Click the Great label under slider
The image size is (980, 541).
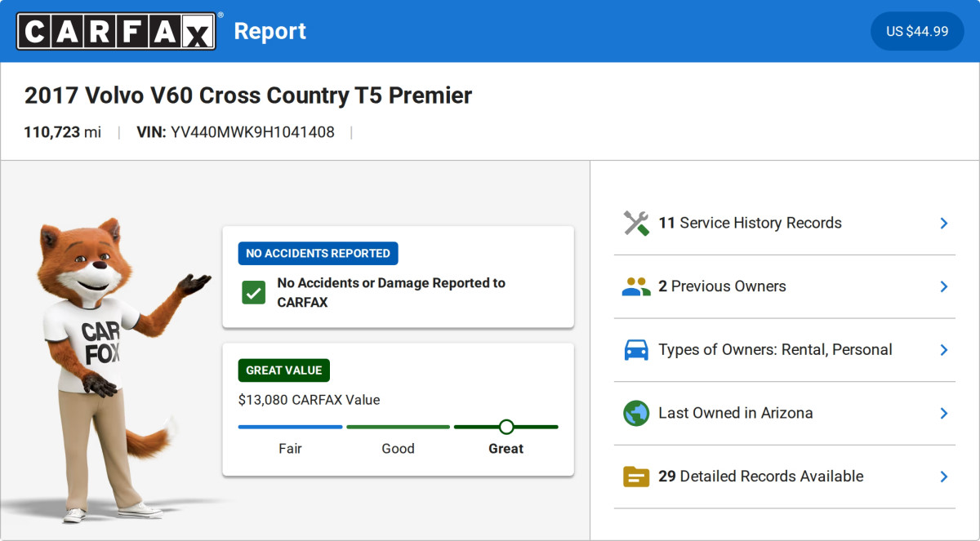[x=506, y=449]
